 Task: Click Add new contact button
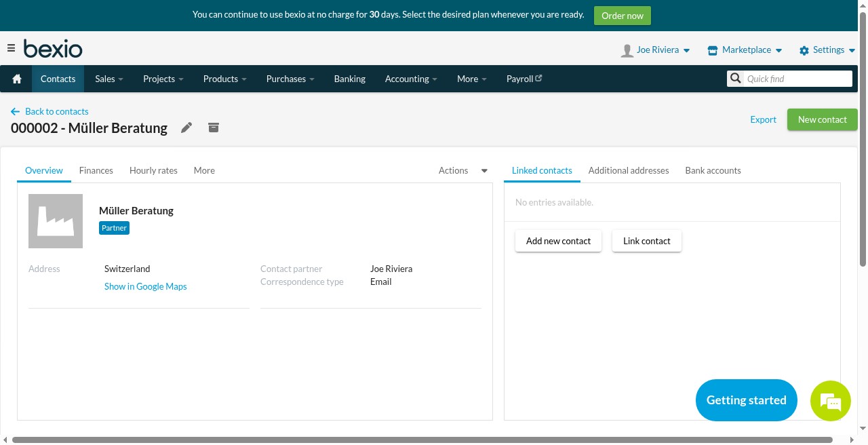pos(558,241)
